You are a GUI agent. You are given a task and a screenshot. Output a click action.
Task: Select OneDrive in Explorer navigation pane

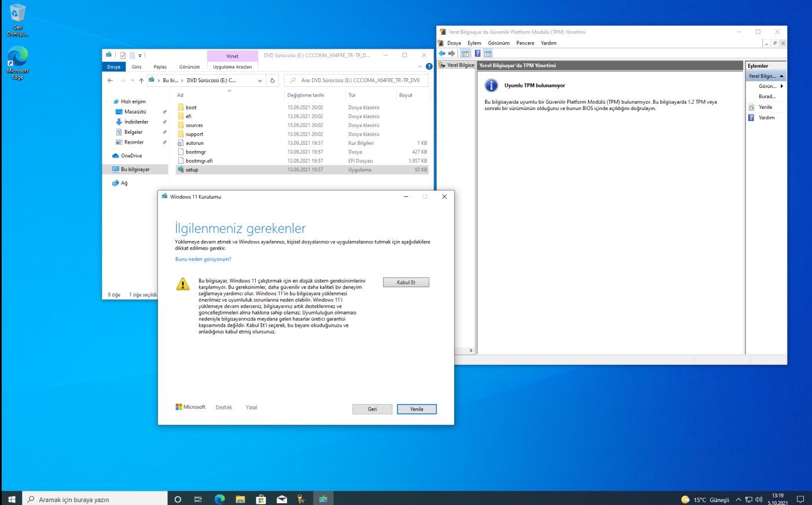click(131, 156)
